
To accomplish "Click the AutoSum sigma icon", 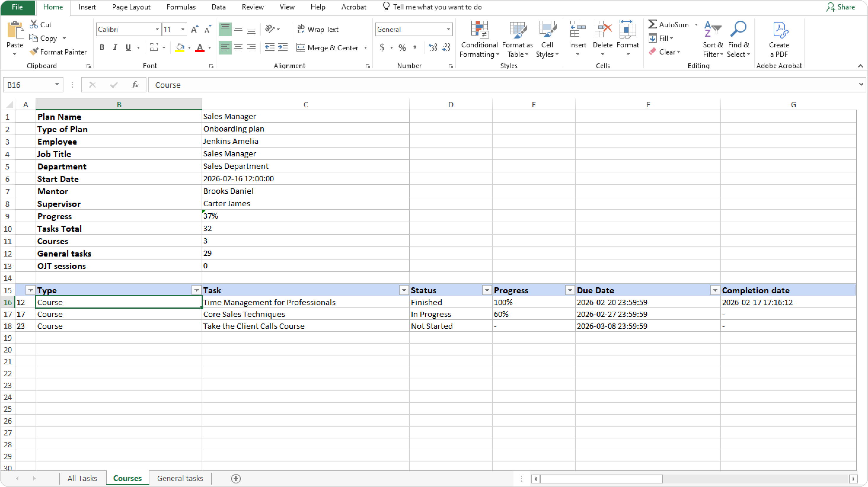I will 652,24.
